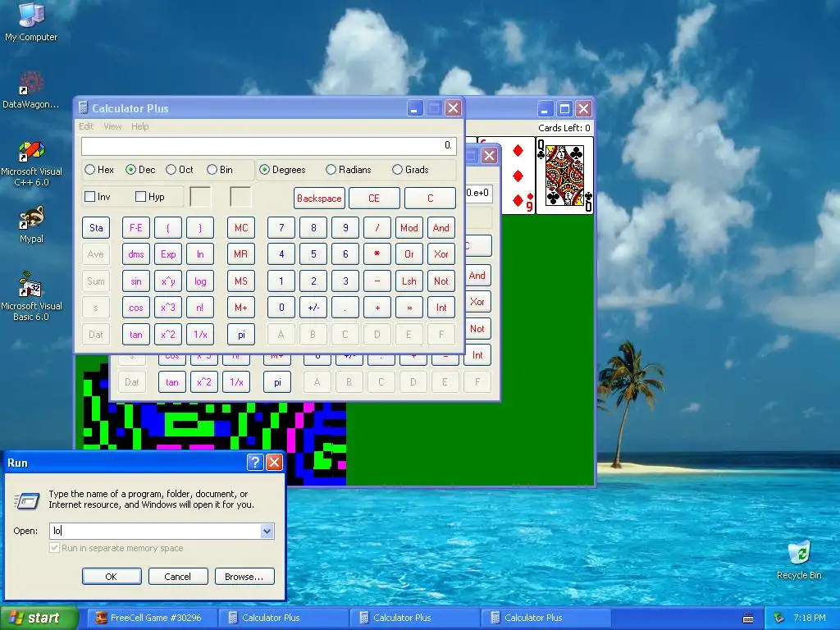Click the keyboard icon in the taskbar
Screen dimensions: 840x630
[x=748, y=619]
